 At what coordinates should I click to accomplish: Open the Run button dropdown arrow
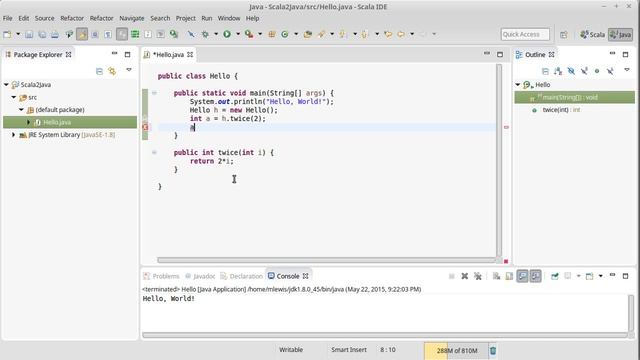click(x=238, y=34)
